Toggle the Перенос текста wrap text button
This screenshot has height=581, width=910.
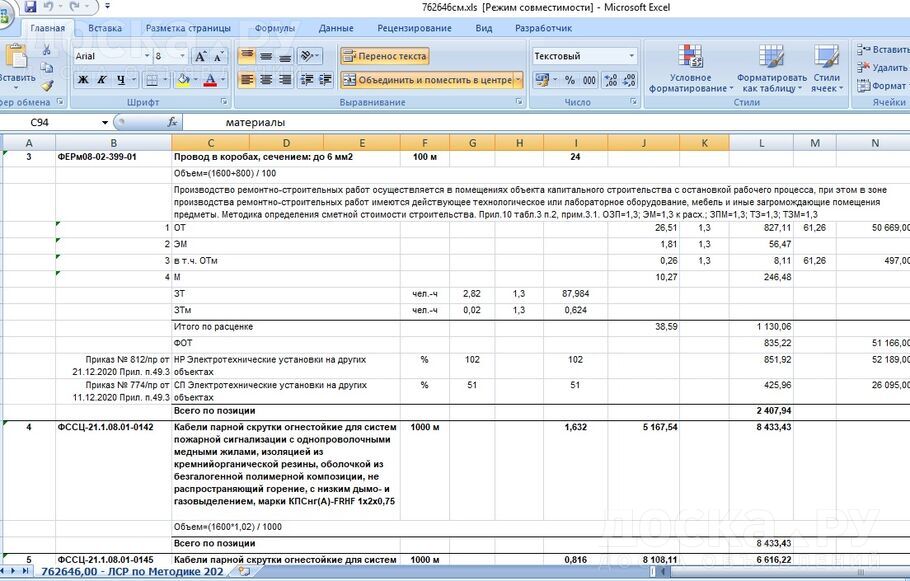[x=385, y=56]
